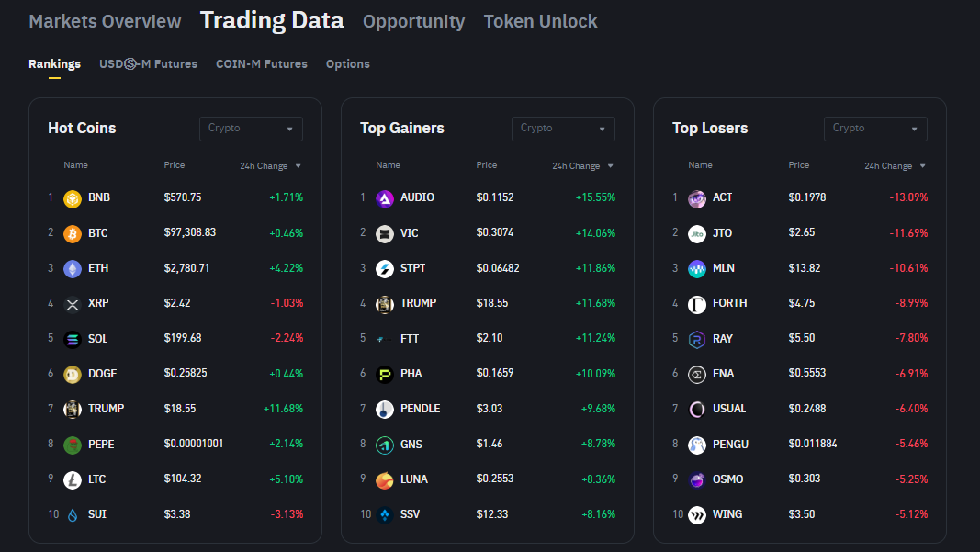Open the Token Unlock tab
The height and width of the screenshot is (552, 980).
[540, 21]
